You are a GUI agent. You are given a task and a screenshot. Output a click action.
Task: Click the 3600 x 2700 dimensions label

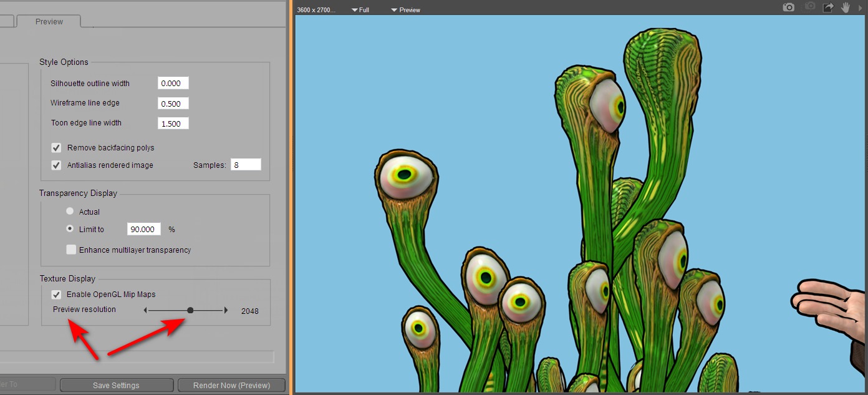[316, 10]
